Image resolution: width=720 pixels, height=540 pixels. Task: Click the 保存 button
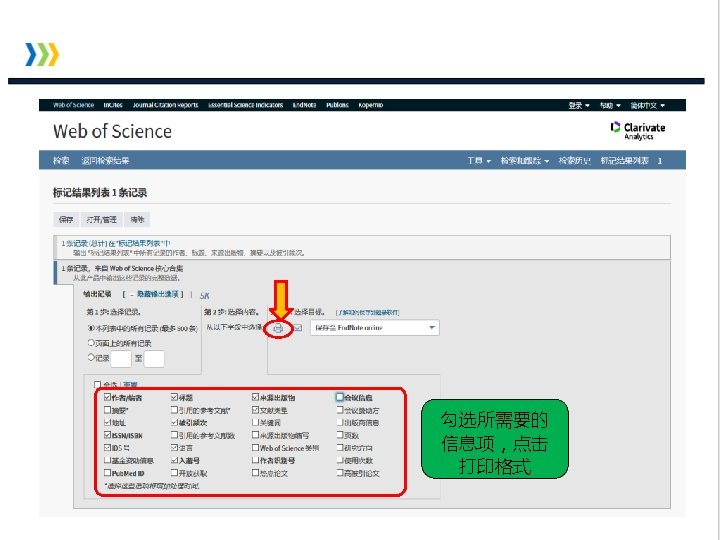[x=66, y=219]
